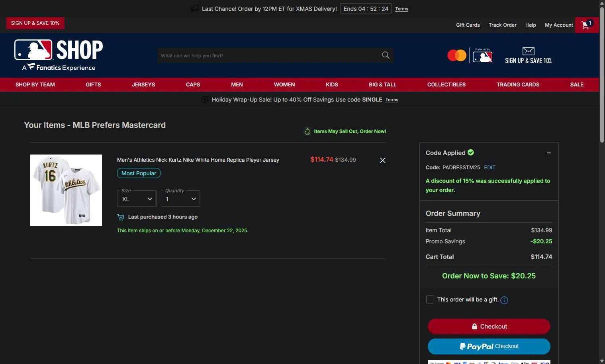Click Sign Up & Save 10% red button

click(x=35, y=23)
